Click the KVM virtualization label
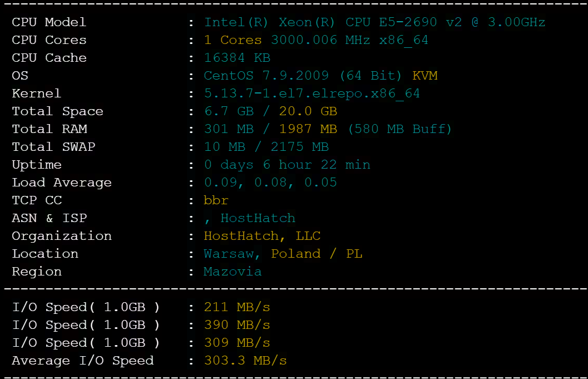Viewport: 588px width, 379px height. pos(425,76)
